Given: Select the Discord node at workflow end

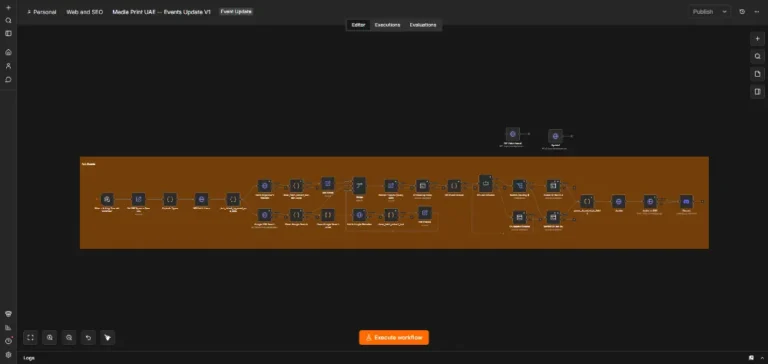Looking at the screenshot, I should tap(686, 201).
